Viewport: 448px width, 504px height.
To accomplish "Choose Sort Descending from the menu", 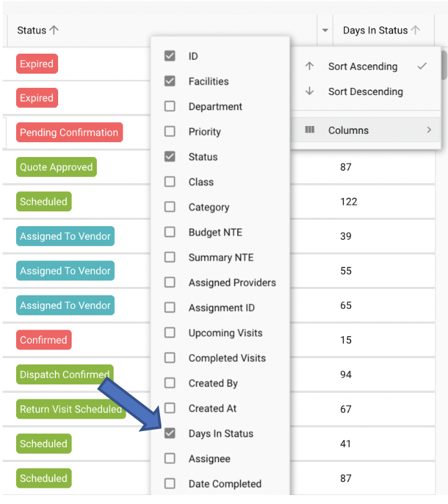I will [365, 92].
